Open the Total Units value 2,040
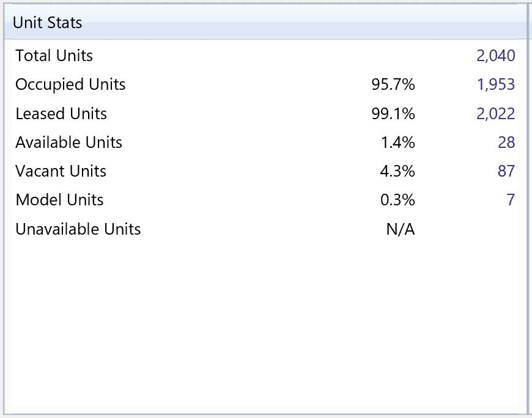Screen dimensions: 532x418 click(x=495, y=56)
